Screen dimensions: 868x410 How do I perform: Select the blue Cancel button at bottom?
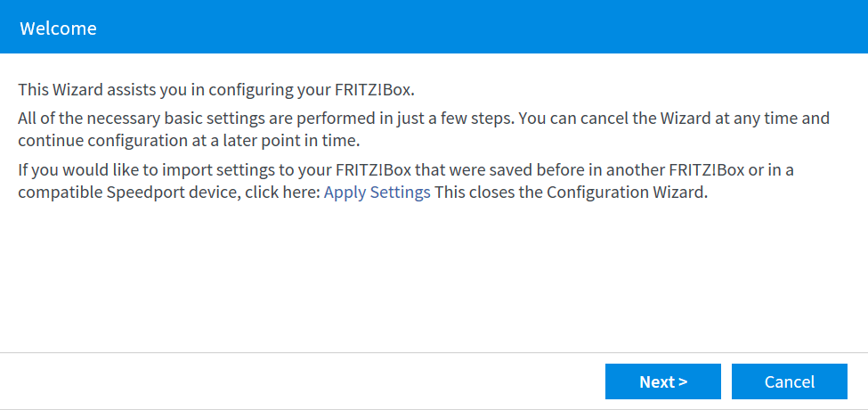[790, 381]
